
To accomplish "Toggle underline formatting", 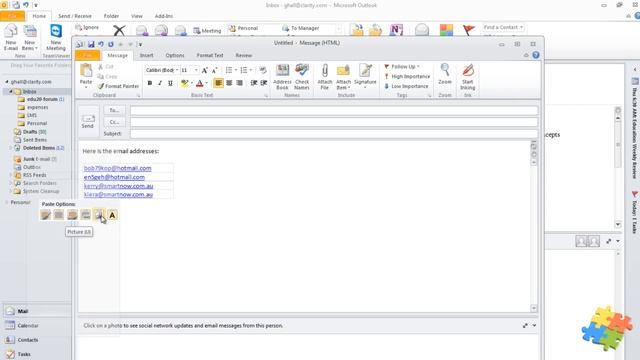I will (170, 83).
